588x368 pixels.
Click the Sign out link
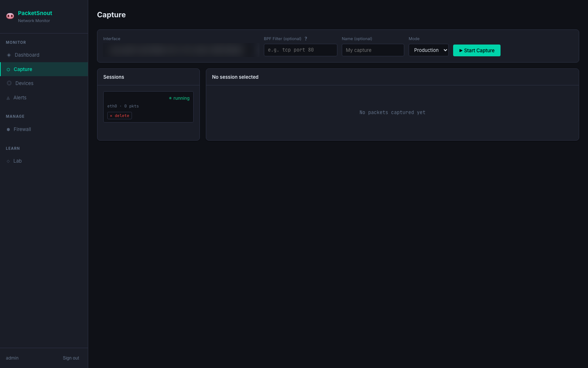click(x=71, y=358)
